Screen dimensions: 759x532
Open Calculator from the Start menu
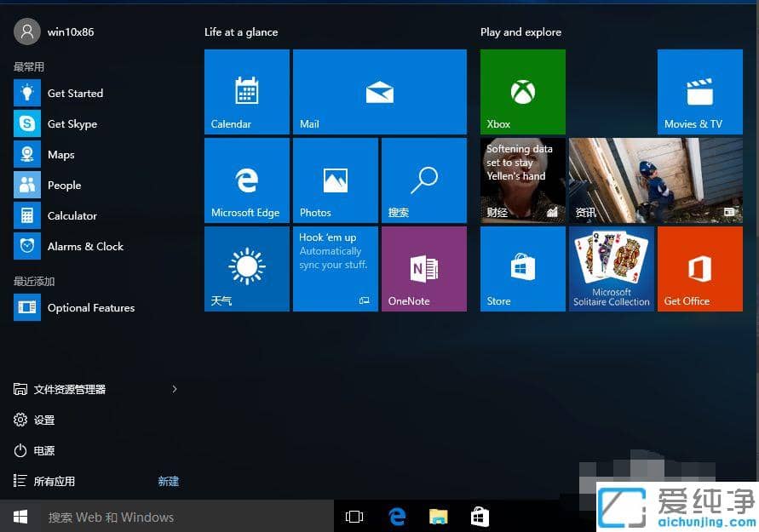tap(72, 215)
